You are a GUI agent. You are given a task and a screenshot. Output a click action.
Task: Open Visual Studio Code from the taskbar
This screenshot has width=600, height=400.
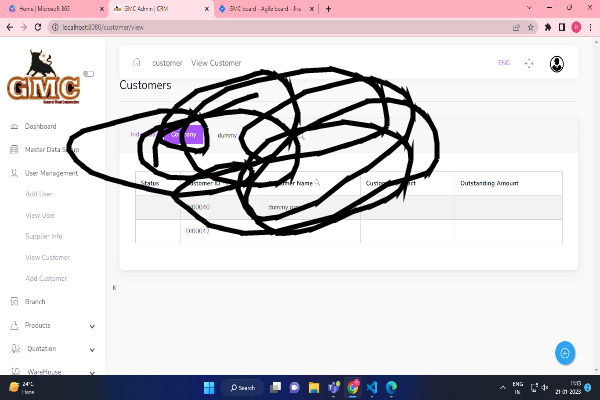(x=372, y=387)
